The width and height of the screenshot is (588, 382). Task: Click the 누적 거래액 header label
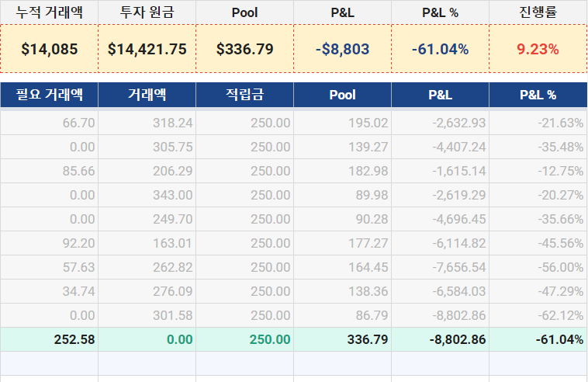point(49,12)
